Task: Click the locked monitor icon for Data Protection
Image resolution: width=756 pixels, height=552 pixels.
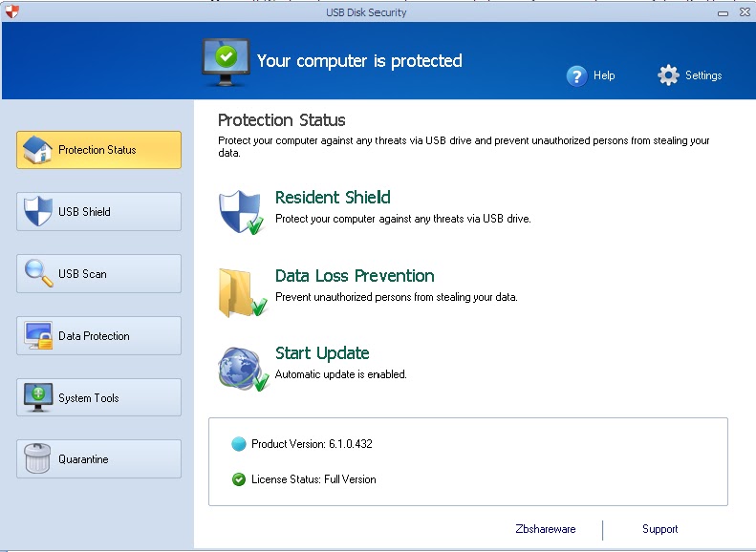Action: 38,335
